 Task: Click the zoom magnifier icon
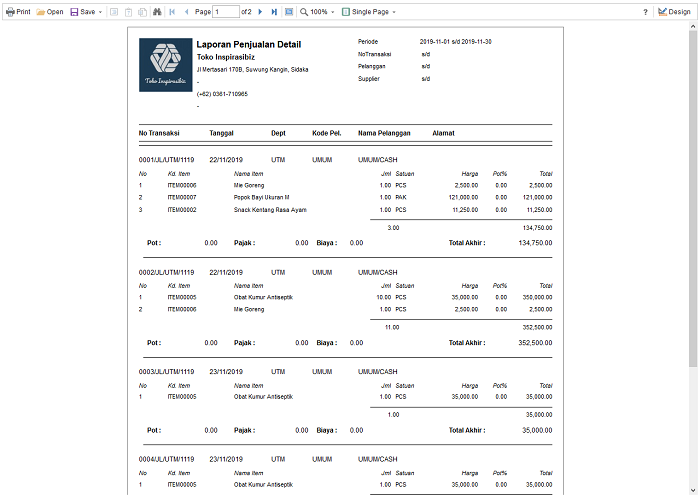coord(304,12)
